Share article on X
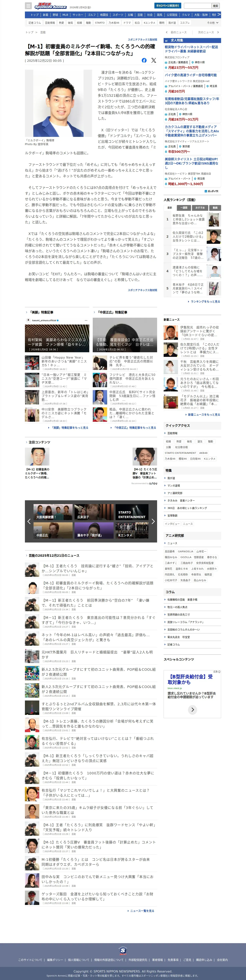 (153, 60)
